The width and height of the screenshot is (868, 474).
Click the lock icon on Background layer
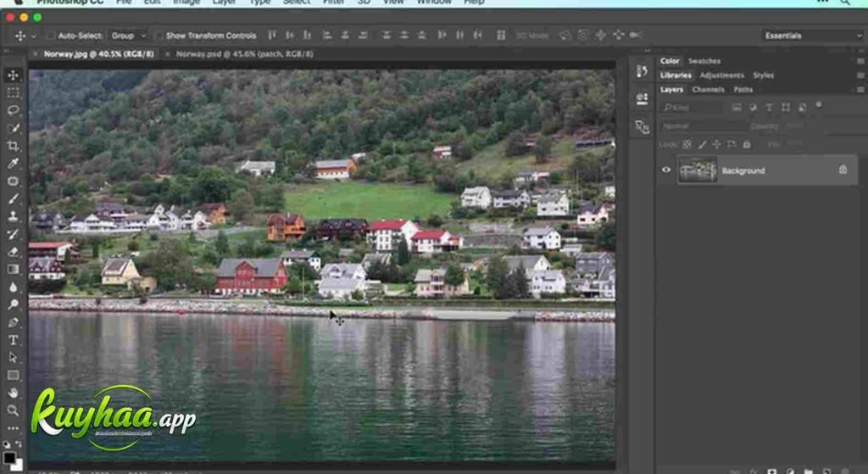(x=843, y=170)
